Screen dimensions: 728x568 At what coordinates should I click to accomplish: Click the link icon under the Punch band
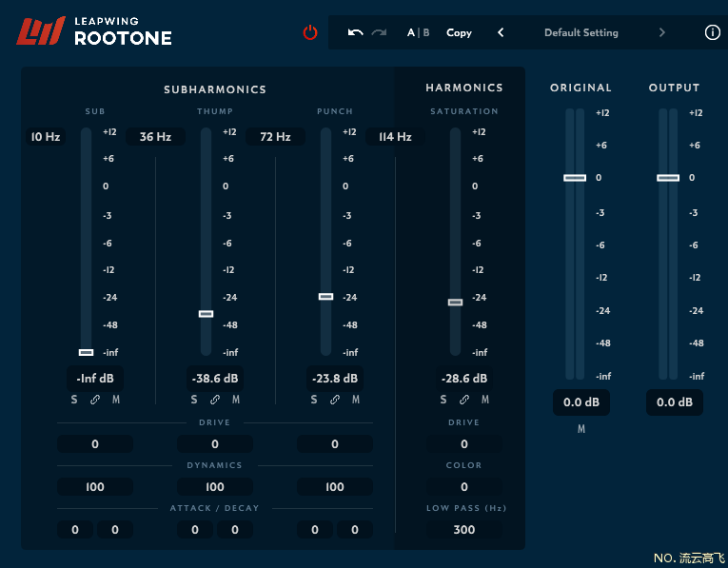335,400
